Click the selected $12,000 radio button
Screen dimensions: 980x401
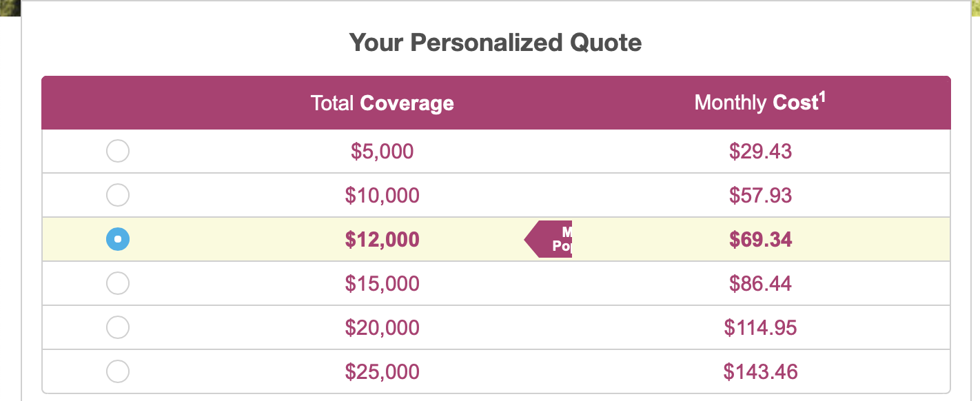[x=118, y=239]
